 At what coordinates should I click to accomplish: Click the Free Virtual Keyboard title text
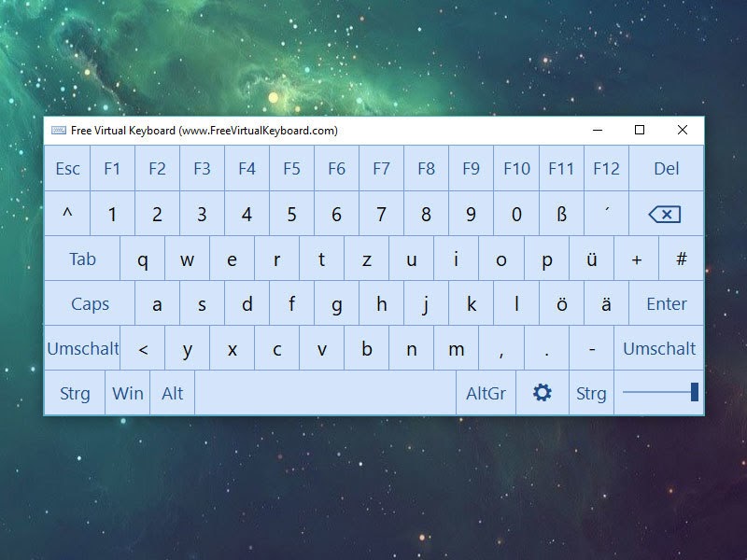point(204,131)
